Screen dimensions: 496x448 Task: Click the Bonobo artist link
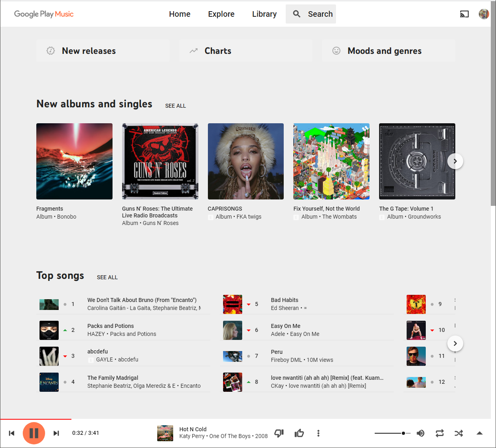(67, 217)
